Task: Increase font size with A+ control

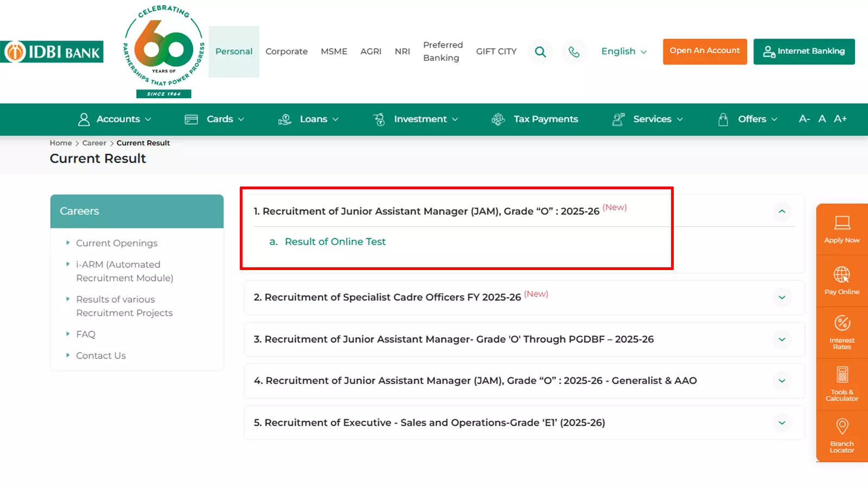Action: [x=840, y=119]
